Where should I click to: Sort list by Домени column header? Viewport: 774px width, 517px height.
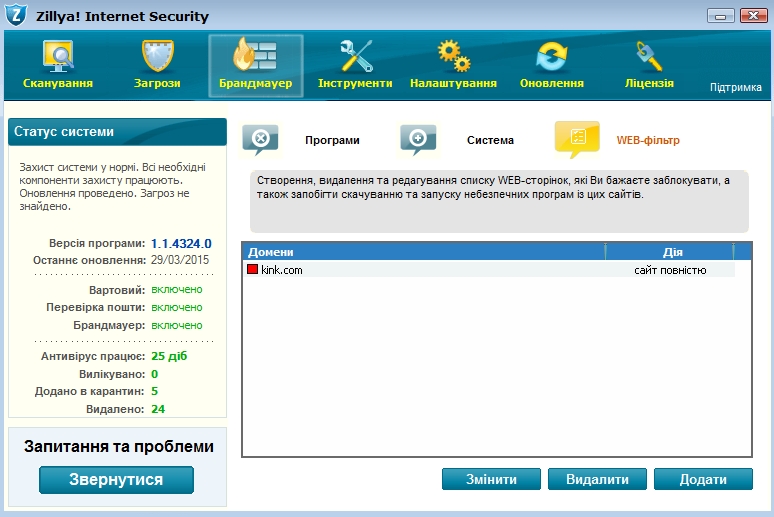(x=424, y=252)
